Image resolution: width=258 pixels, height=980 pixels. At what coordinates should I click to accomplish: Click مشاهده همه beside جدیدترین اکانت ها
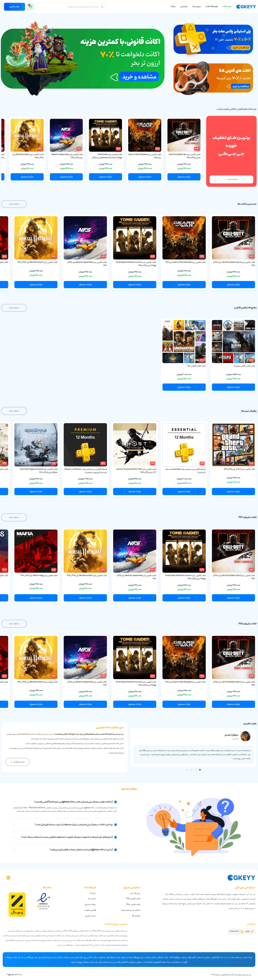14,204
